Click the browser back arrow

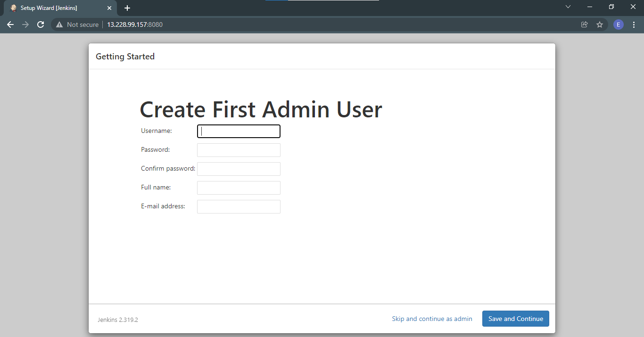(10, 25)
